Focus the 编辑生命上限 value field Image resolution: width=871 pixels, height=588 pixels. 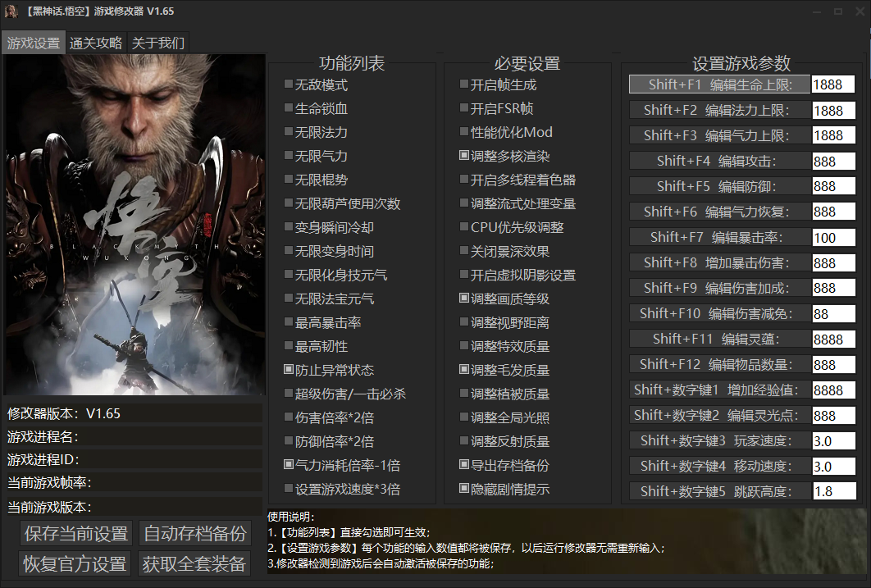tap(833, 84)
